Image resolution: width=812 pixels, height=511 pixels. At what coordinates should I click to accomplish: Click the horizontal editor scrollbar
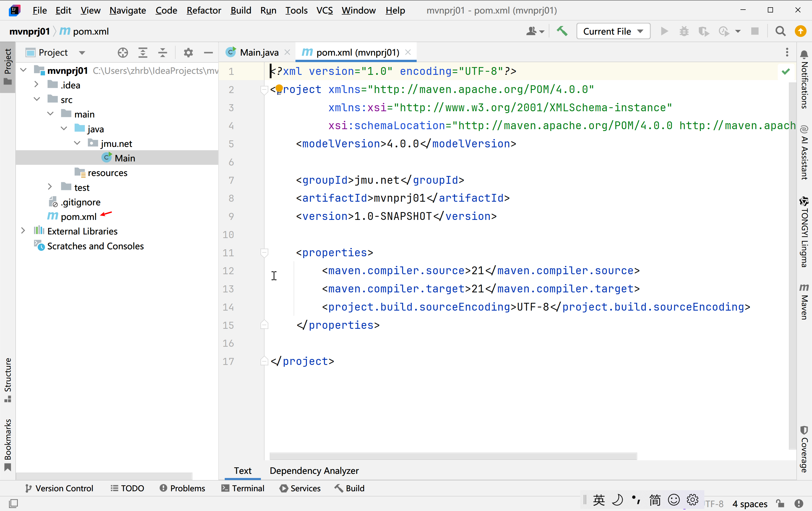[453, 456]
